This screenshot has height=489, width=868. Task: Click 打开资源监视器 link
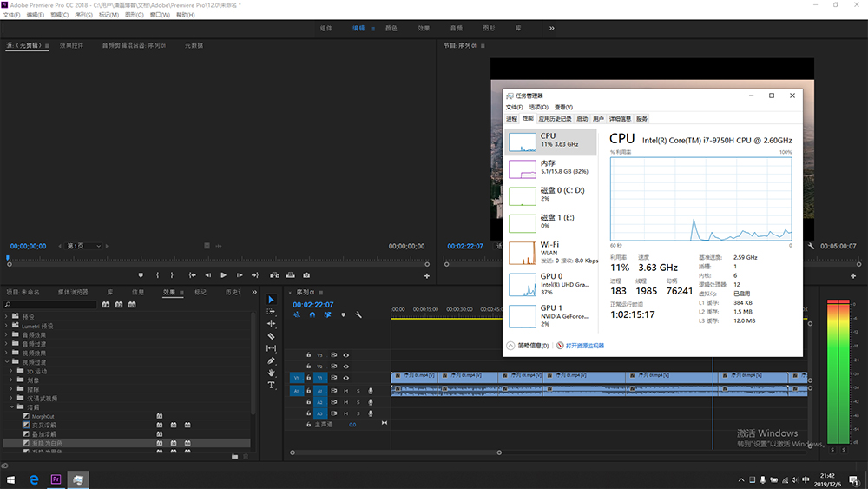[584, 346]
